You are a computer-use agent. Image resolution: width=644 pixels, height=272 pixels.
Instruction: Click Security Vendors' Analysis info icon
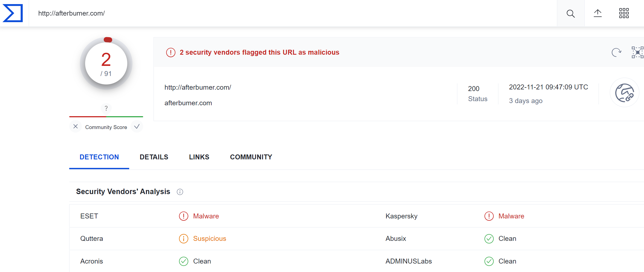click(180, 192)
